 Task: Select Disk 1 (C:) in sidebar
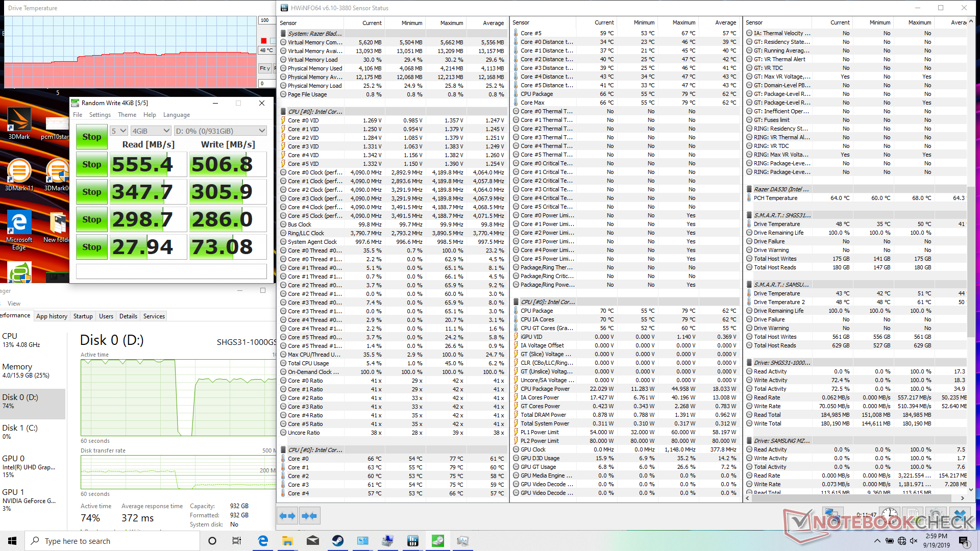click(33, 432)
